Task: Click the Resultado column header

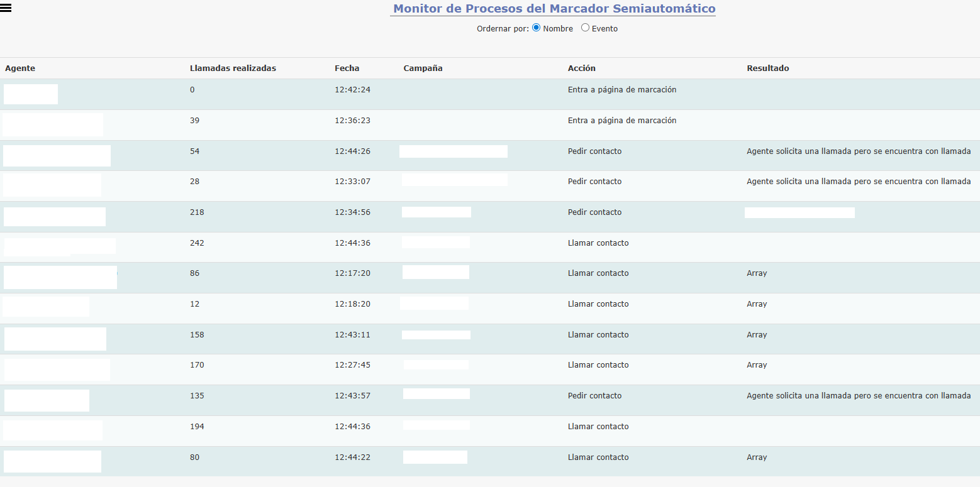Action: [767, 68]
